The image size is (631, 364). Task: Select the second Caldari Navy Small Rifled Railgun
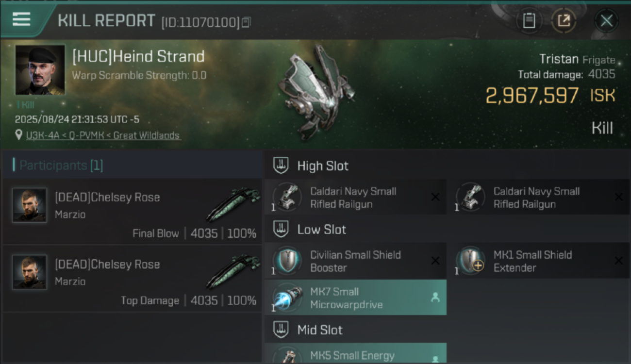539,197
